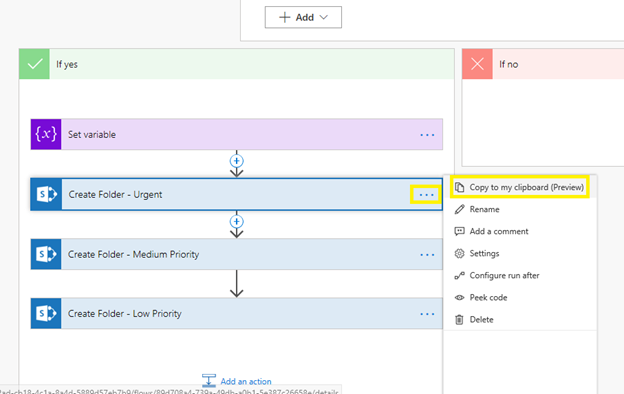Choose Configure run after

coord(520,275)
